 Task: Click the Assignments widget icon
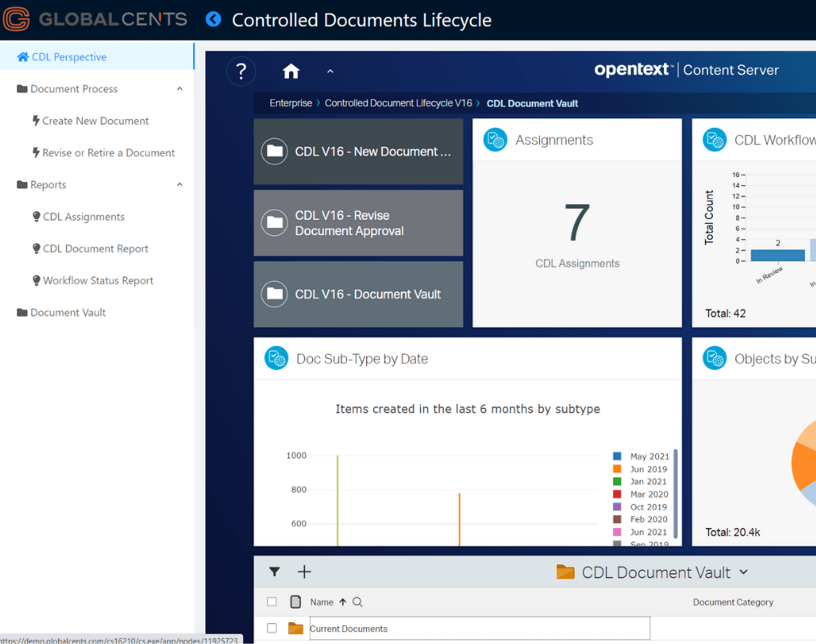click(x=495, y=139)
